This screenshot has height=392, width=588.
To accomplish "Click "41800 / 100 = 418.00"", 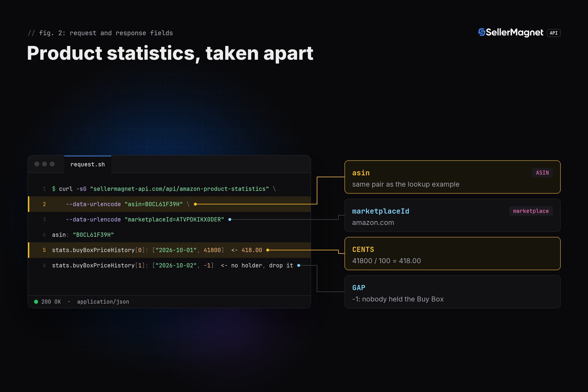I will coord(386,261).
